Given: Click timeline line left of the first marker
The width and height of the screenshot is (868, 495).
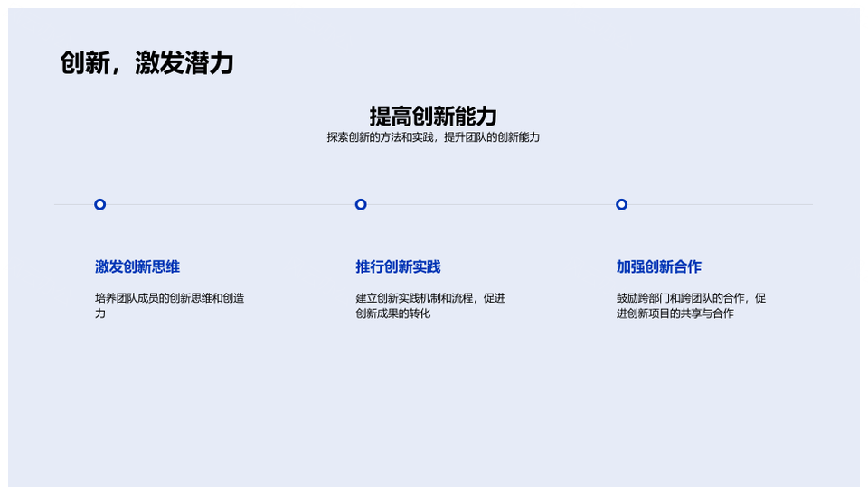Looking at the screenshot, I should tap(72, 205).
